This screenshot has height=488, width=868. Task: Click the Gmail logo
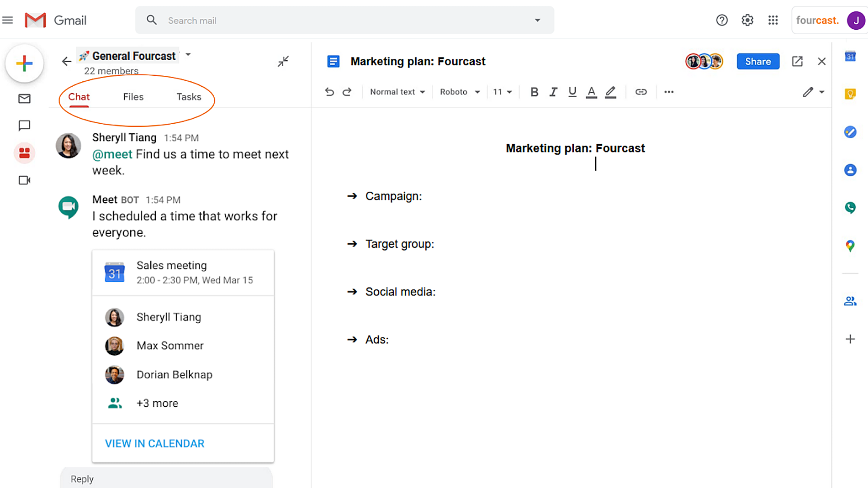click(x=55, y=20)
